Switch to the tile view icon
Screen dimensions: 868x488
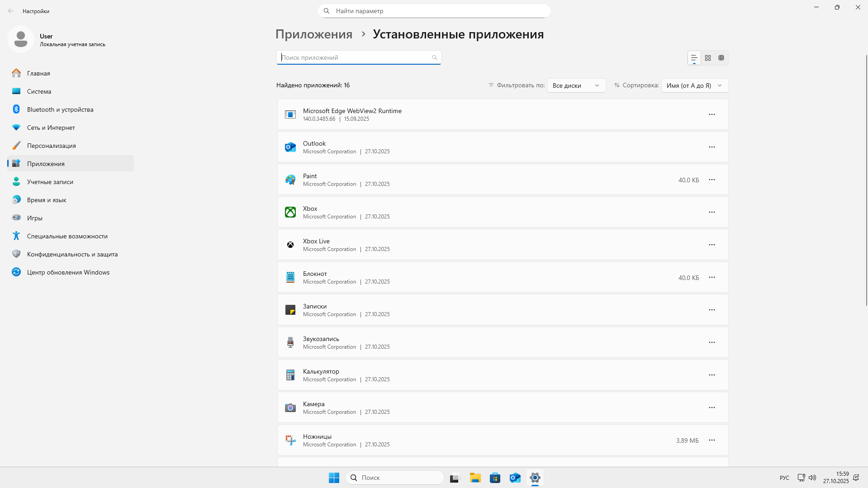coord(707,57)
